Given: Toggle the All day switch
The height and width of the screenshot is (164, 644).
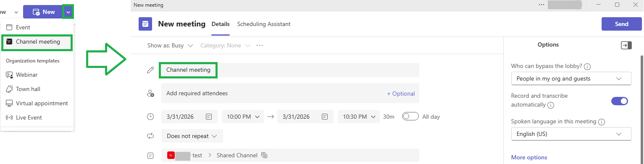Looking at the screenshot, I should (410, 117).
